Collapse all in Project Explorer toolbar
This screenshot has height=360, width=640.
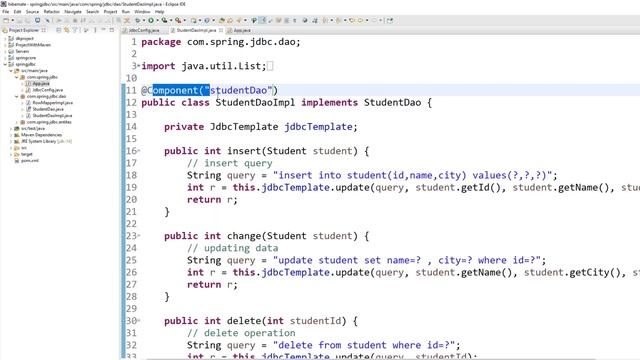pyautogui.click(x=58, y=30)
